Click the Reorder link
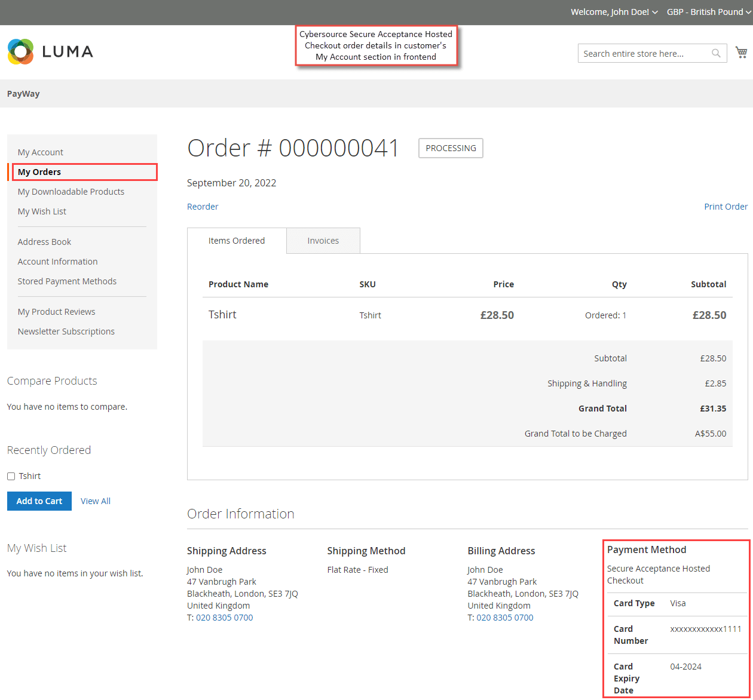 point(203,207)
